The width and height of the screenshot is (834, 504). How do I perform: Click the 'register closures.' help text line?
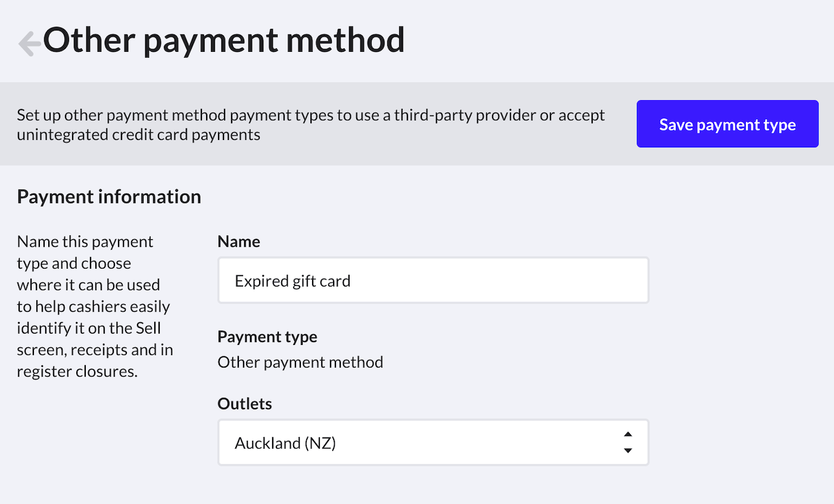(x=77, y=372)
